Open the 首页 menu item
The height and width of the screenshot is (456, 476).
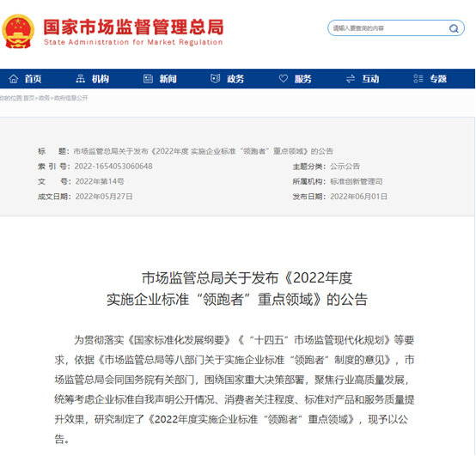(33, 79)
